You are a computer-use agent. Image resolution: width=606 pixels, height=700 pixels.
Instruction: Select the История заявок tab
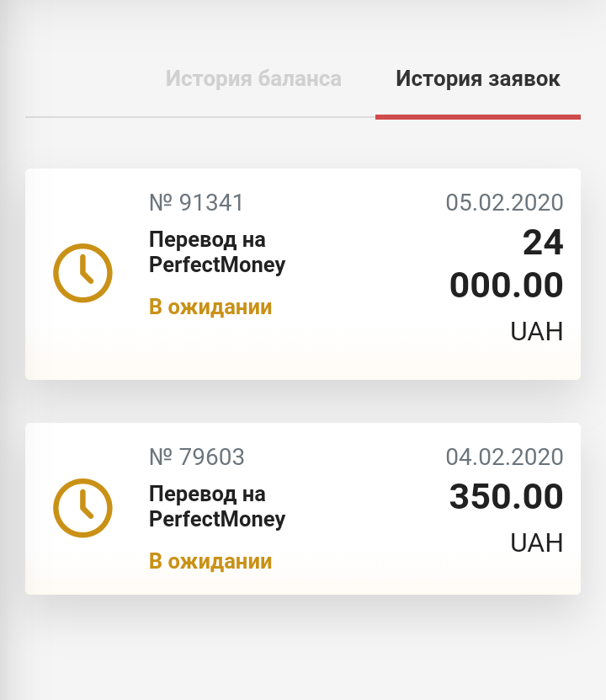tap(477, 78)
